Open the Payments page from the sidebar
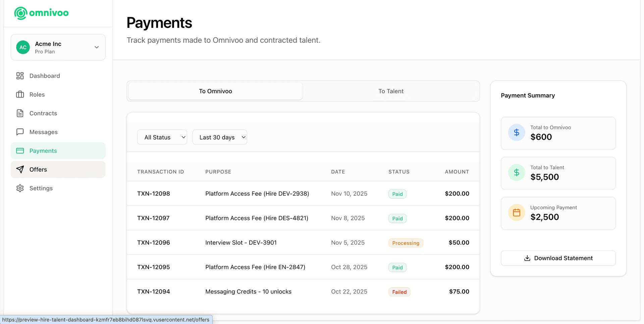The width and height of the screenshot is (644, 324). (x=43, y=151)
